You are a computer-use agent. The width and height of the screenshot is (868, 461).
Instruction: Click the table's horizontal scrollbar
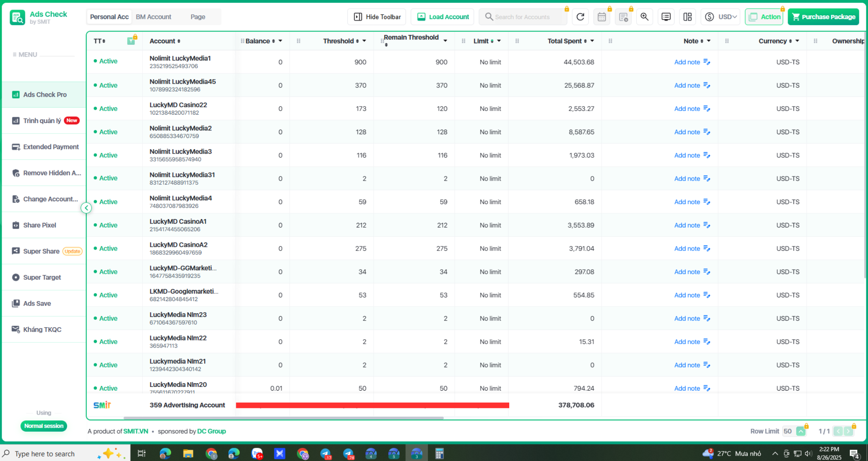(283, 418)
